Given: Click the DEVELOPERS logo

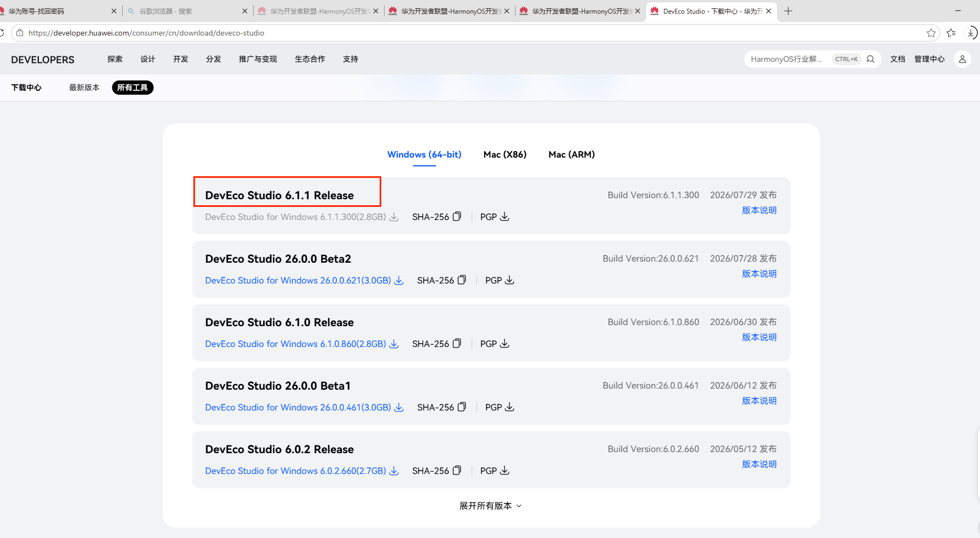Looking at the screenshot, I should 43,60.
